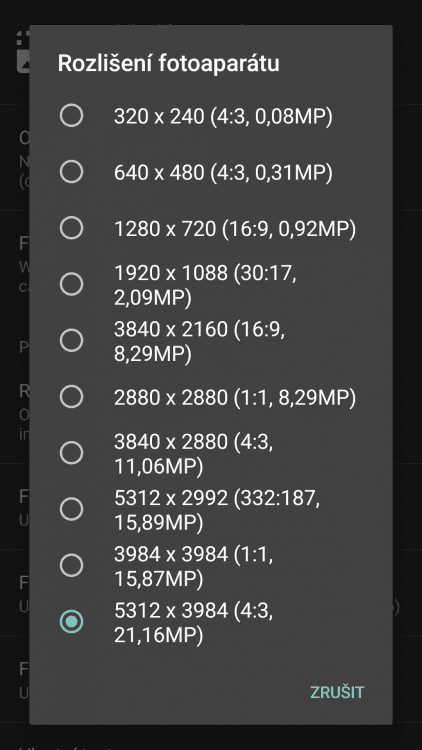Tap the 640 x 480 (4:3, 0,31MP) label
Screen dimensions: 422x750
click(x=223, y=173)
